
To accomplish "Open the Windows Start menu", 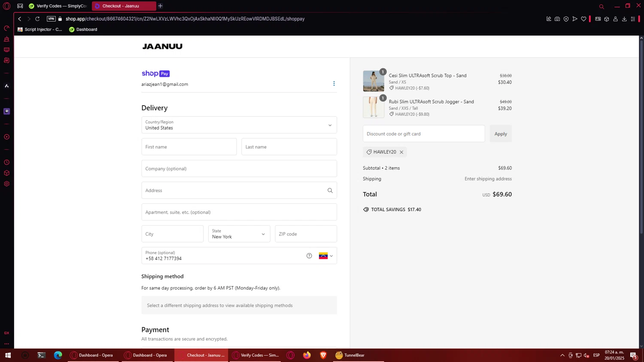I will tap(8, 355).
